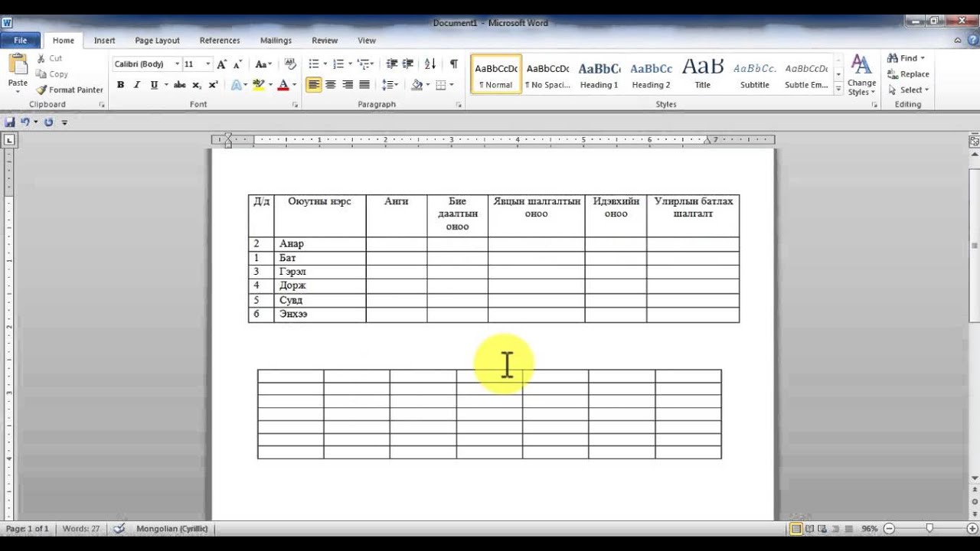Image resolution: width=980 pixels, height=551 pixels.
Task: Toggle the ruler tab selector box
Action: point(10,140)
